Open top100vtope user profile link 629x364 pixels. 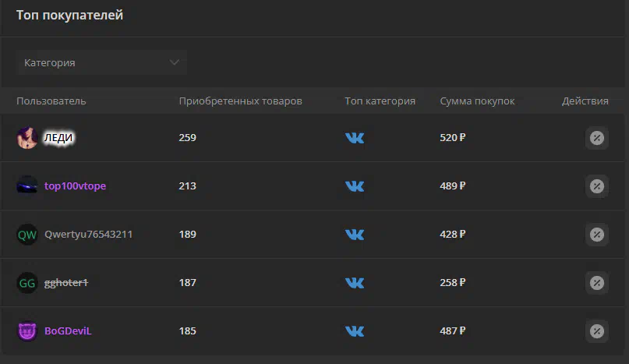pyautogui.click(x=75, y=186)
